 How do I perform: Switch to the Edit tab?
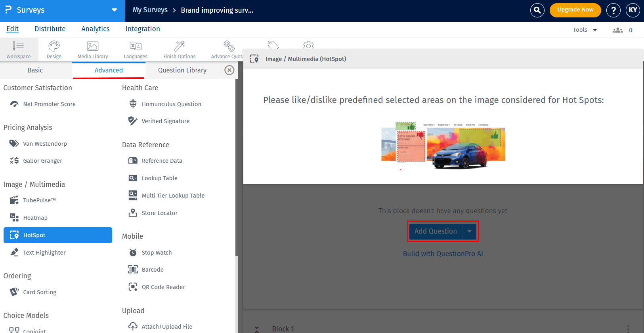click(13, 29)
